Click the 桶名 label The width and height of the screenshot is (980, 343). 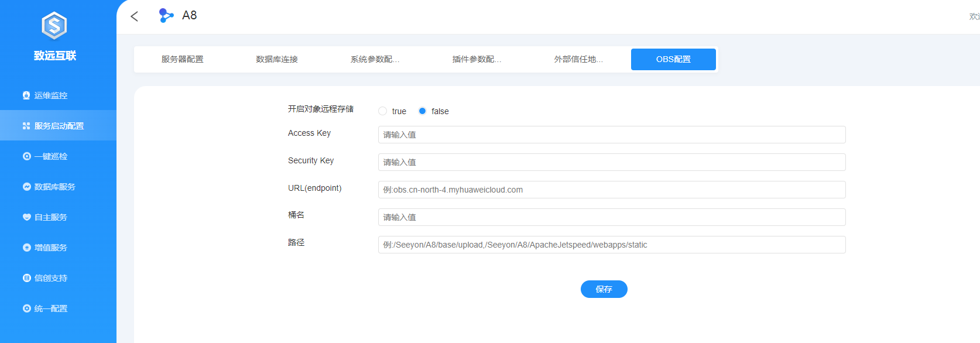(x=296, y=215)
